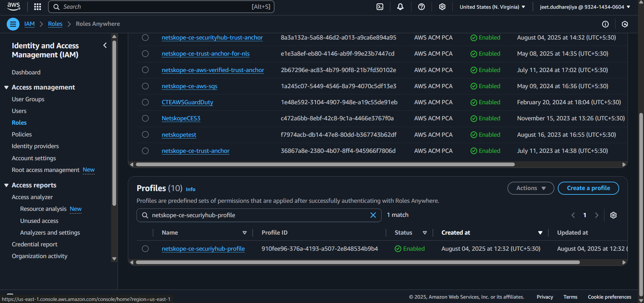Sort profiles by Created at column arrow
Screen dimensions: 644x303
(x=540, y=233)
